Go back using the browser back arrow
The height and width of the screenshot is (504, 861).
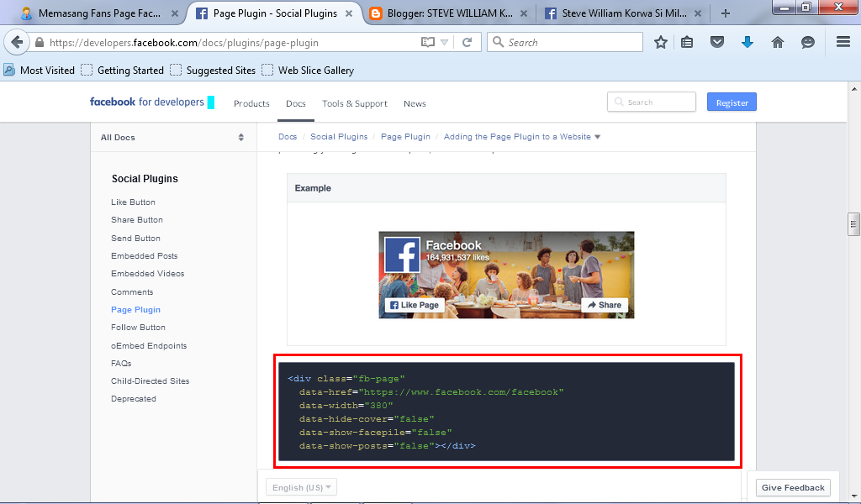(x=17, y=42)
